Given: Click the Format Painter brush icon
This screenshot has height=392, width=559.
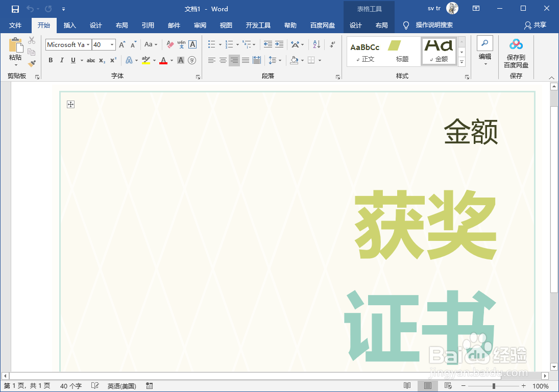Looking at the screenshot, I should tap(32, 64).
